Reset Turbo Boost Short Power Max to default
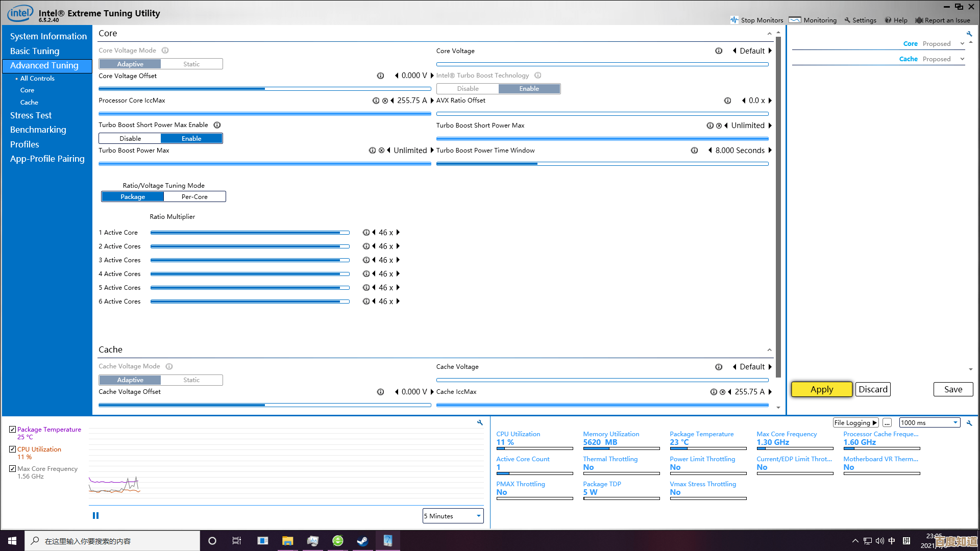The image size is (980, 551). point(719,126)
